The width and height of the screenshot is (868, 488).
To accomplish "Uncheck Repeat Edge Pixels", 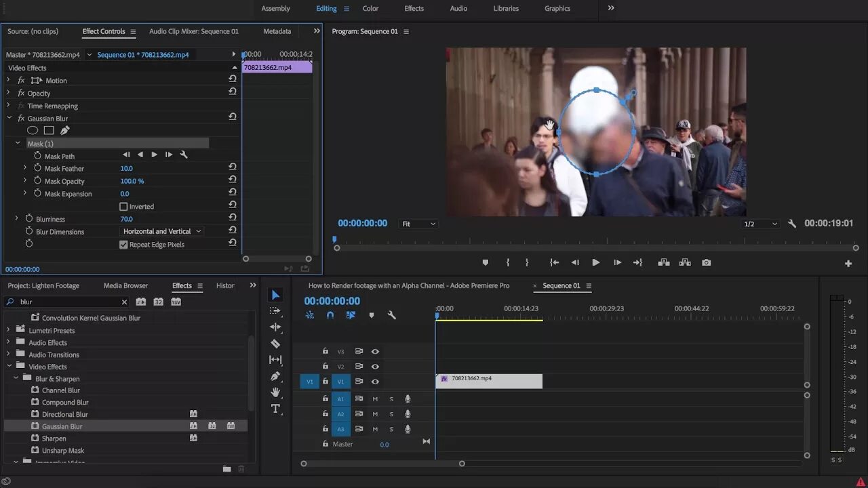I will pyautogui.click(x=123, y=245).
